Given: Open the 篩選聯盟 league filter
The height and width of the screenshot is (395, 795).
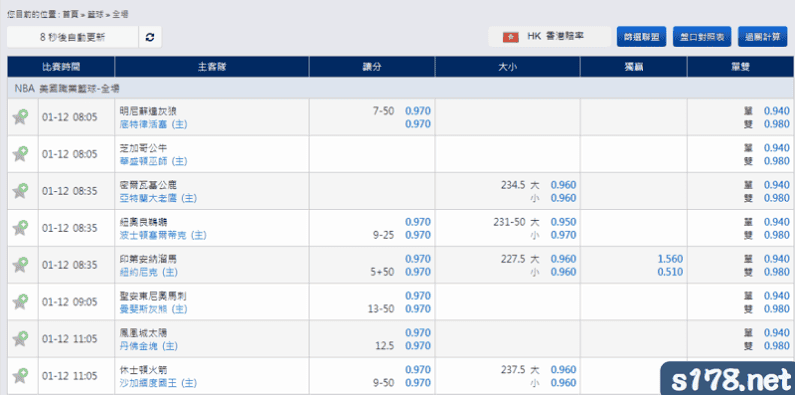Looking at the screenshot, I should coord(641,37).
